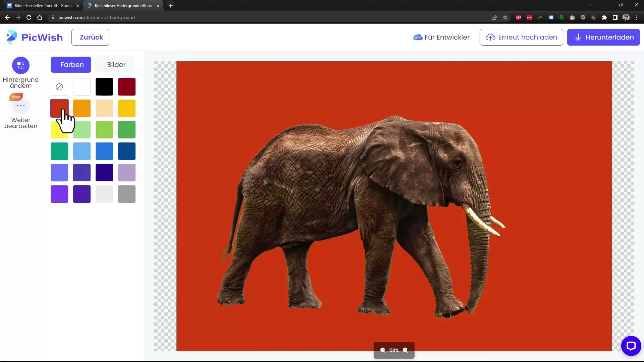Pick the selected red-orange color swatch
The height and width of the screenshot is (362, 644).
(x=59, y=108)
